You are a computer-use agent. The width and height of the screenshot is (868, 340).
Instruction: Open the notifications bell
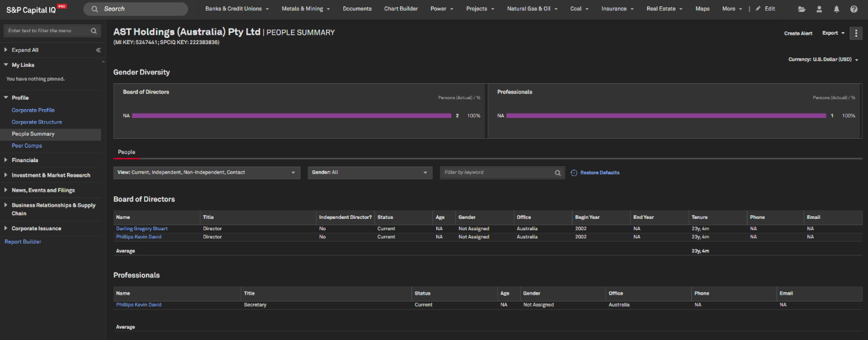click(x=836, y=9)
